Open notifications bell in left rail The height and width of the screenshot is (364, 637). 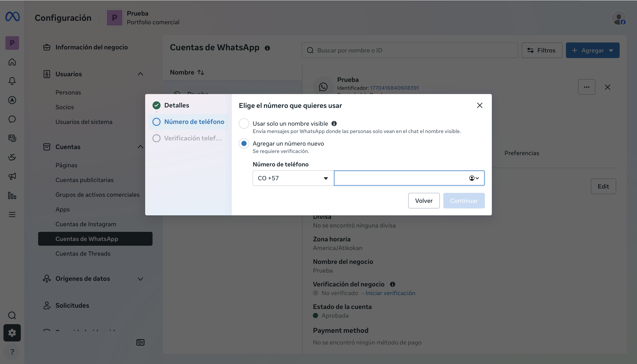(x=12, y=81)
